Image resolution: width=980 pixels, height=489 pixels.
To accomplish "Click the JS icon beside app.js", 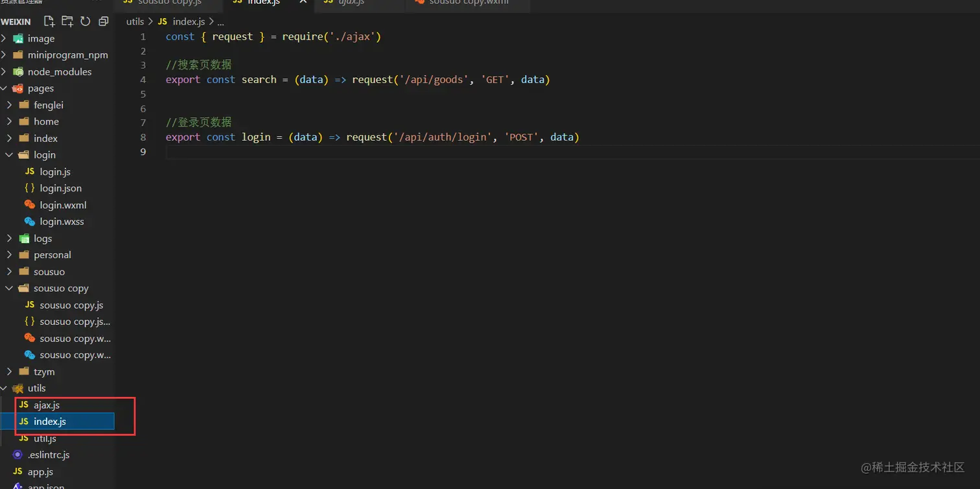I will coord(18,471).
